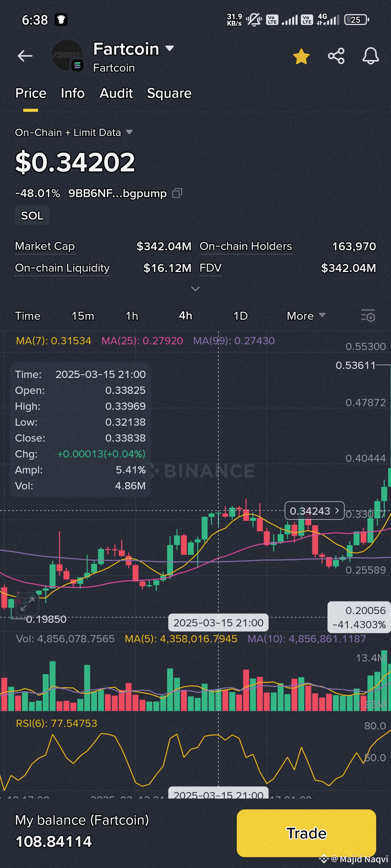Viewport: 391px width, 868px height.
Task: Tap volume MA(10) value label
Action: (x=307, y=639)
